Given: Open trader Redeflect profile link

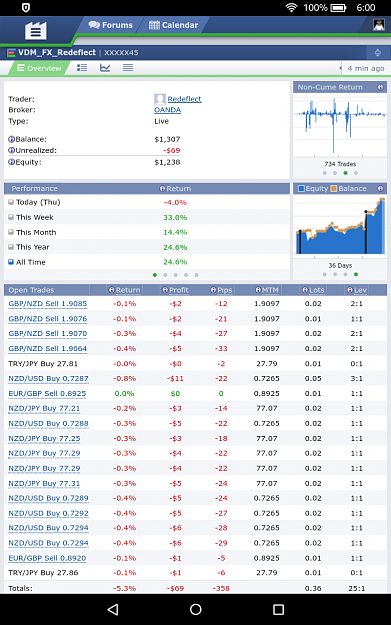Looking at the screenshot, I should pos(184,99).
